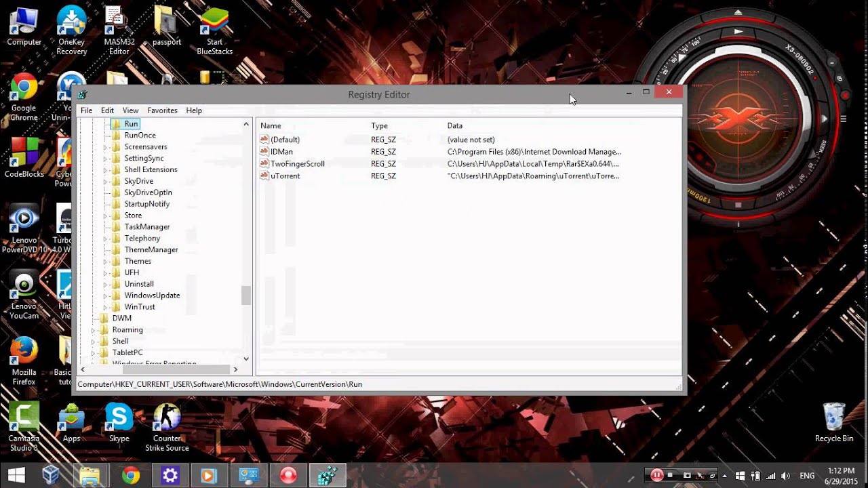
Task: Open the purple gear app on taskbar
Action: (x=170, y=475)
